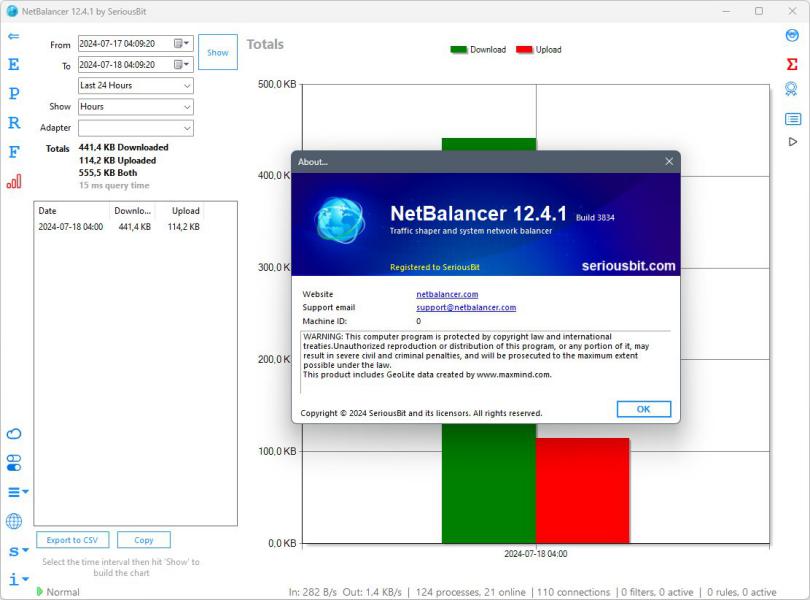Click the NetBalancer globe logo in About
Viewport: 810px width, 600px height.
click(340, 221)
